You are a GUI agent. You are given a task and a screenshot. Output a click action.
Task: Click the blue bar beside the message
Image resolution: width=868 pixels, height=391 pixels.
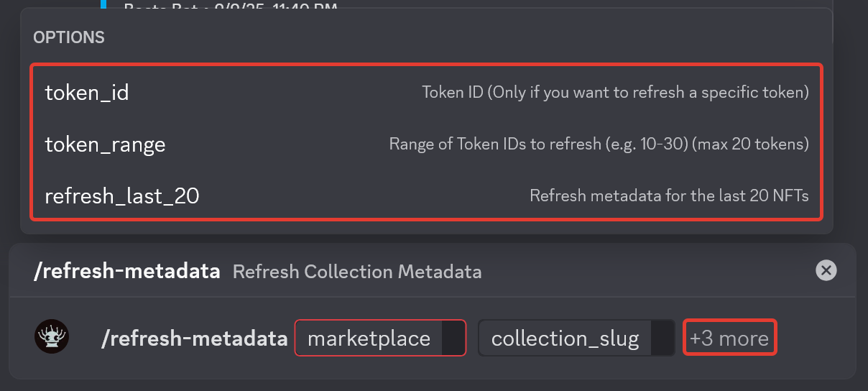103,4
